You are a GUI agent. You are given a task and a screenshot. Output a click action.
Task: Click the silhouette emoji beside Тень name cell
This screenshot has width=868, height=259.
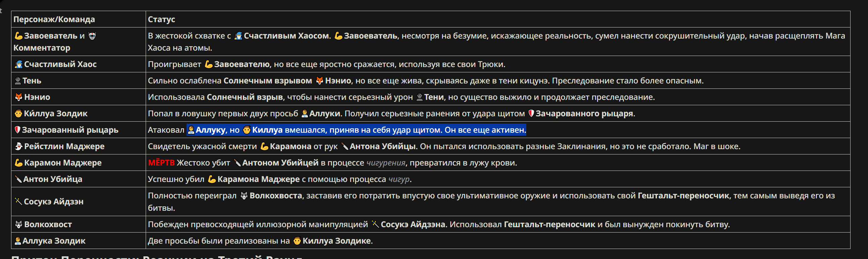[18, 81]
